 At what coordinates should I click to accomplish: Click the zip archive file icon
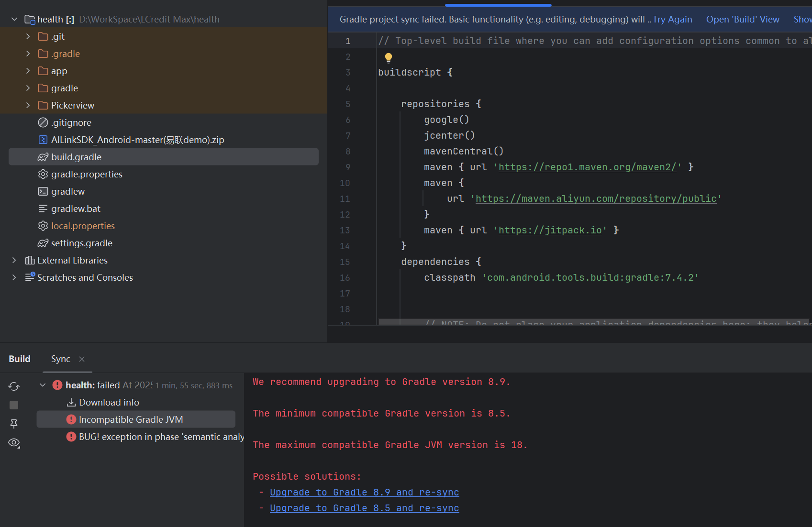point(43,140)
